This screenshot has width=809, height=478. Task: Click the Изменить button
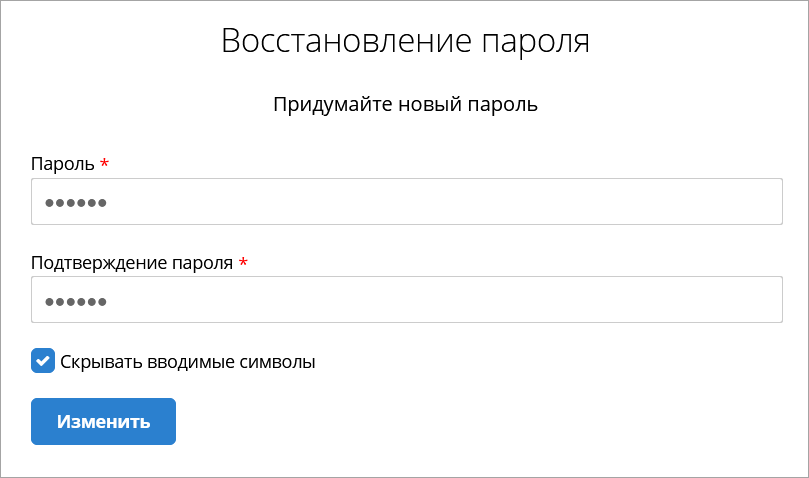[103, 421]
